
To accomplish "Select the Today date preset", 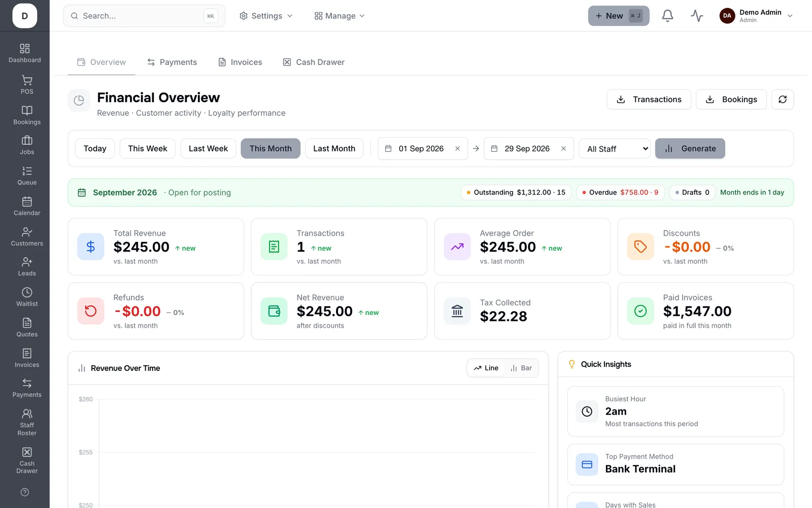I will click(x=95, y=148).
